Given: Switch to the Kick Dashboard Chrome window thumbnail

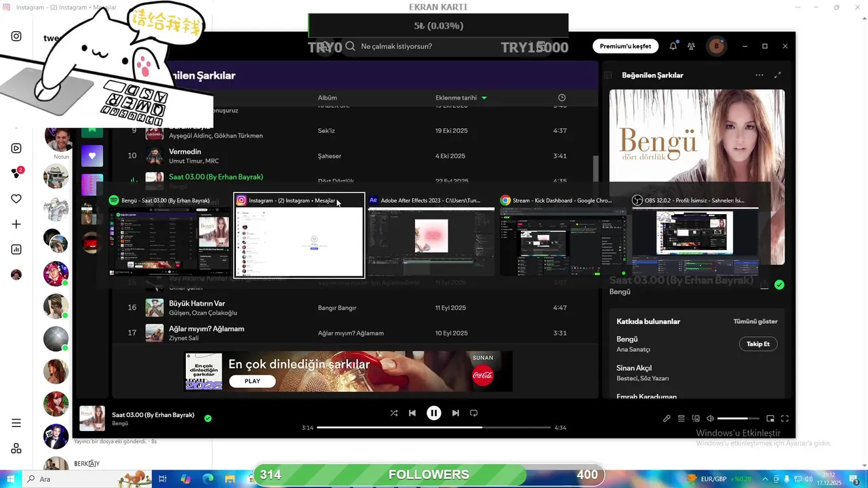Looking at the screenshot, I should click(x=564, y=235).
